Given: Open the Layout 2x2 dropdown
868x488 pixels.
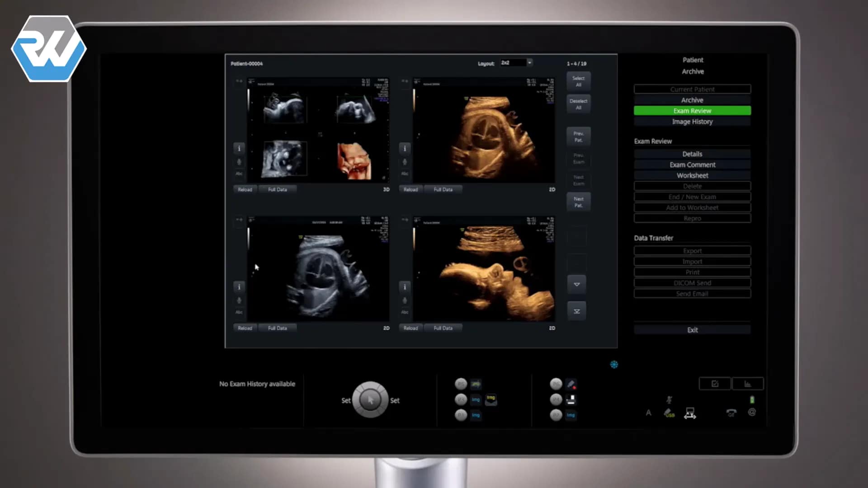Looking at the screenshot, I should coord(516,63).
